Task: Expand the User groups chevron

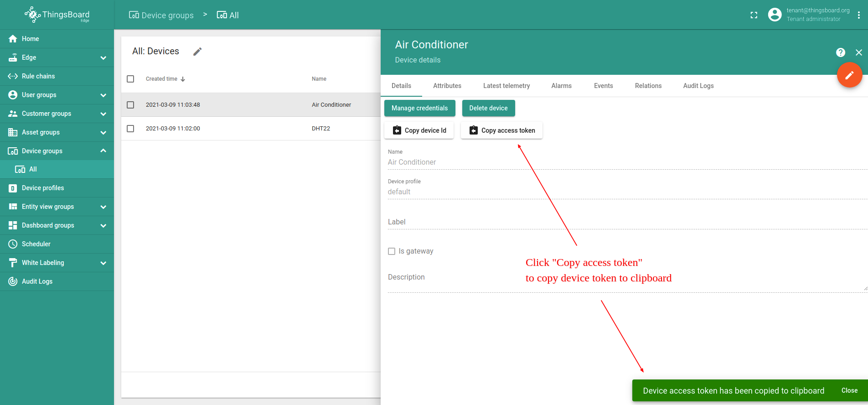Action: click(x=103, y=95)
